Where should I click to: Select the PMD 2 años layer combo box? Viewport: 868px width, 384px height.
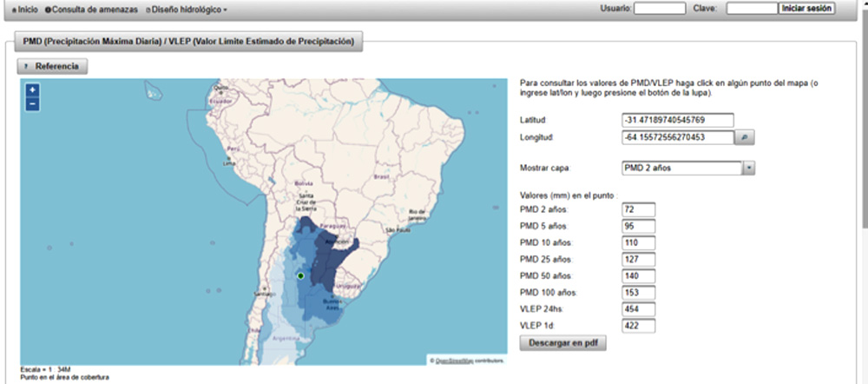[x=681, y=169]
